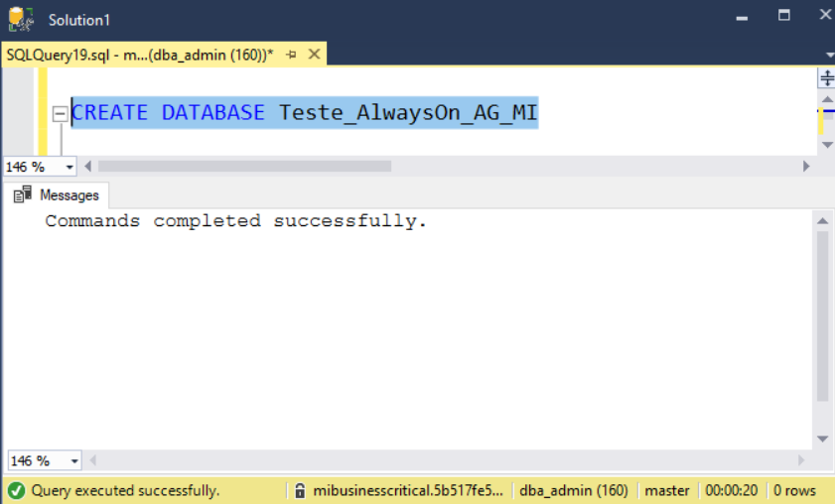Click the master database status indicator
Screen dimensions: 835x504
tap(666, 490)
